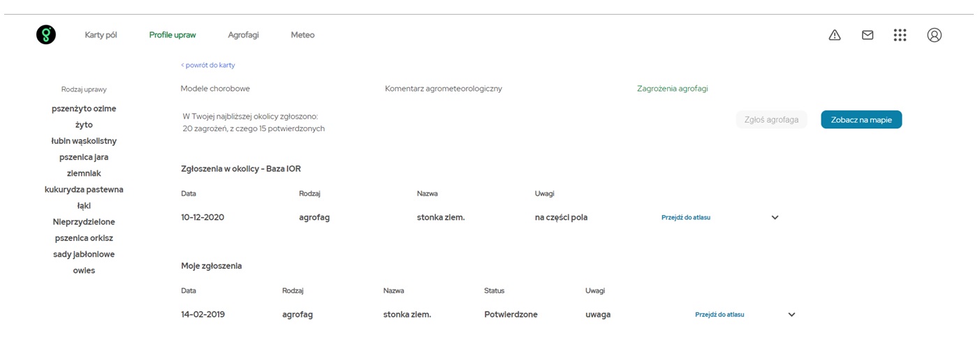Viewport: 980px width, 363px height.
Task: Open the warning alerts triangle icon
Action: coord(835,35)
